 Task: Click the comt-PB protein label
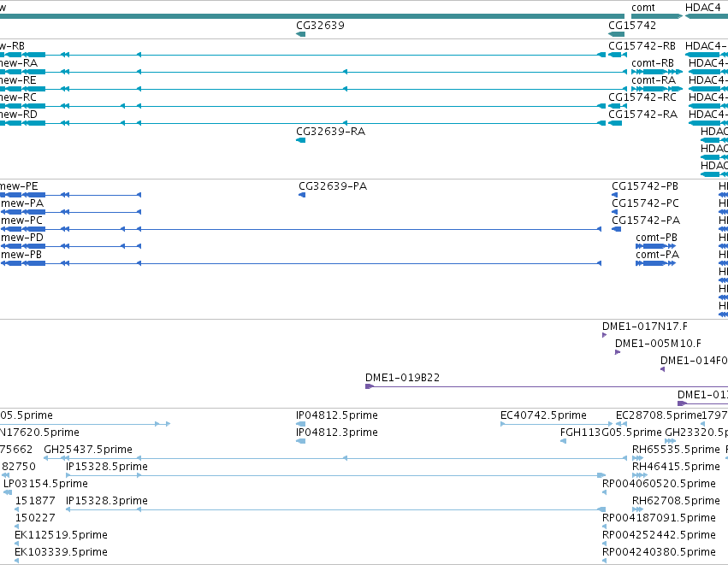(656, 238)
